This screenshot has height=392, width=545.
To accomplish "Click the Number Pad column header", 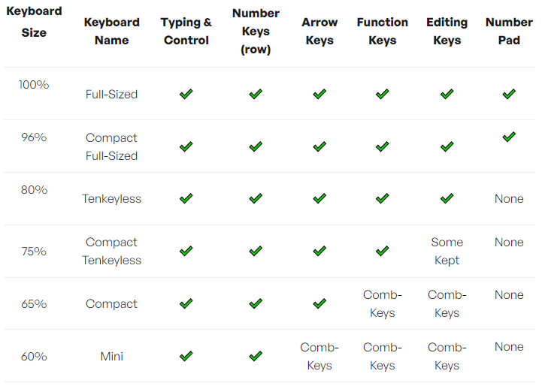I will [x=509, y=31].
